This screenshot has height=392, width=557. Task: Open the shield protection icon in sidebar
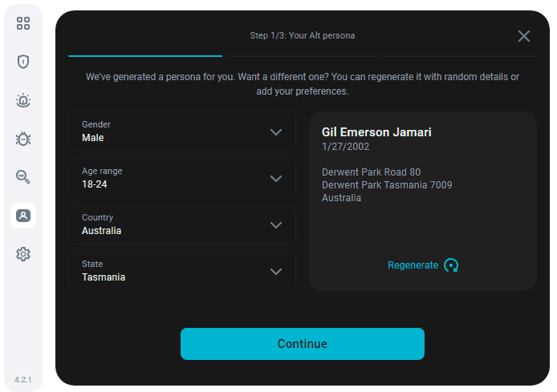[x=23, y=62]
